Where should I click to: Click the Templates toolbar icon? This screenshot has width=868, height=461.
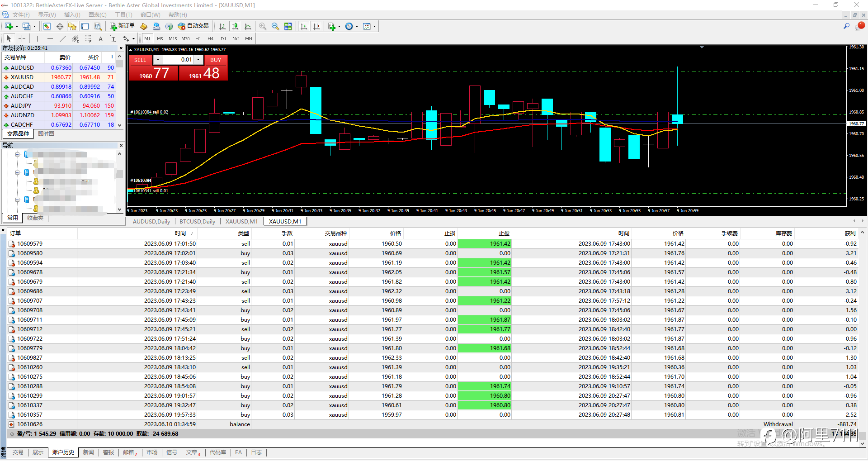point(367,26)
